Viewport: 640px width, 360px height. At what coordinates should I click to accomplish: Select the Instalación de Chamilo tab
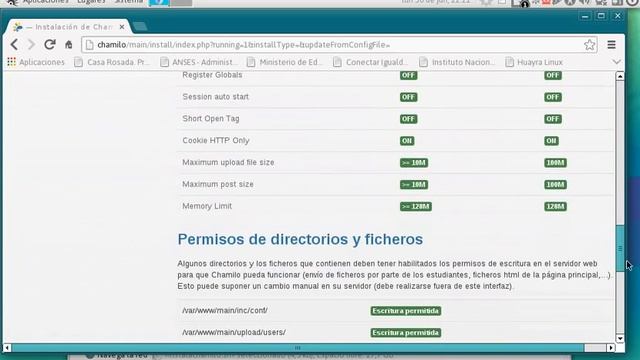(69, 27)
